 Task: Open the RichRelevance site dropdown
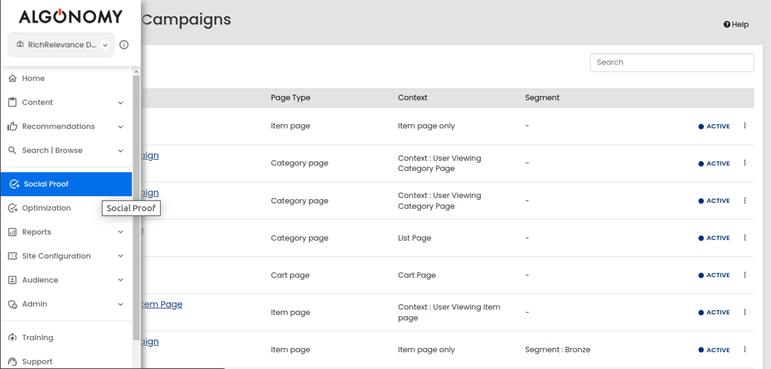[61, 45]
